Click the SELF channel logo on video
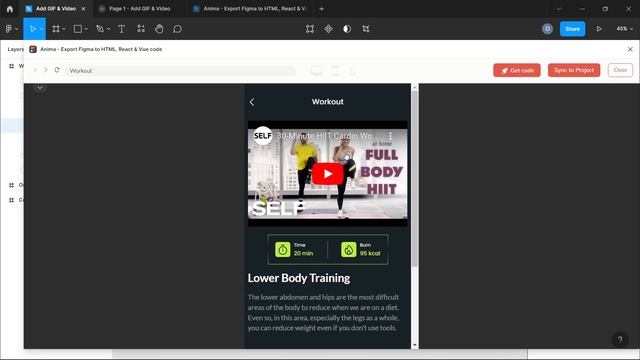This screenshot has width=640, height=360. (x=262, y=136)
